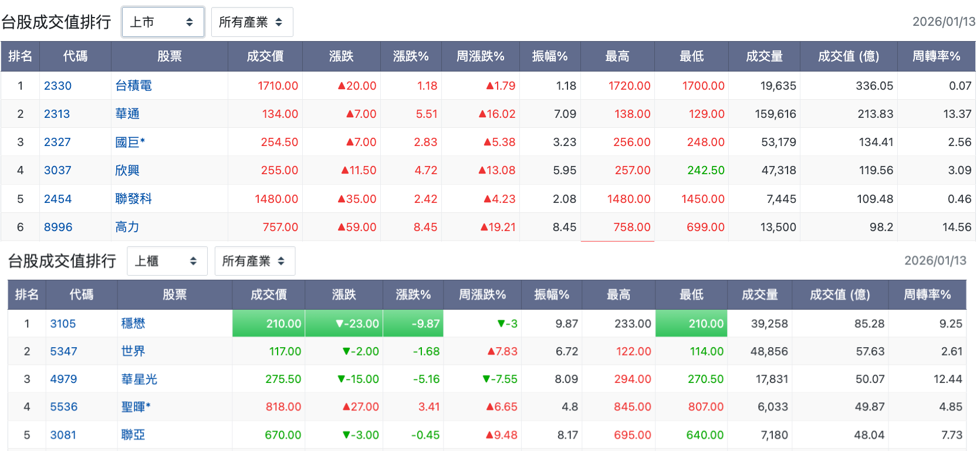Sort lower table by 成交量 header

click(759, 295)
